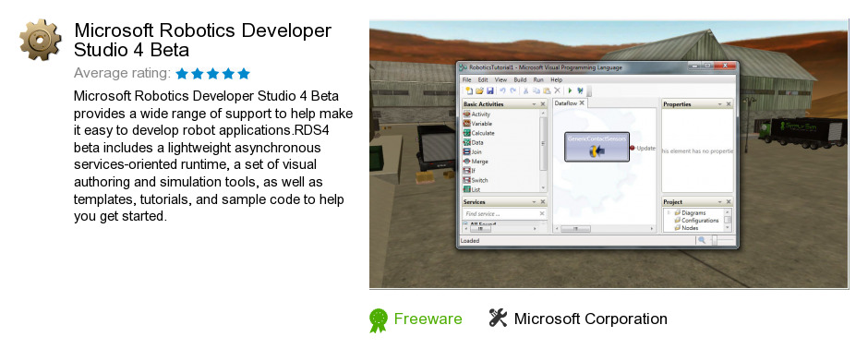This screenshot has height=361, width=868.
Task: Click the Microsoft Robotics Developer Studio 4 Beta title
Action: tap(202, 40)
